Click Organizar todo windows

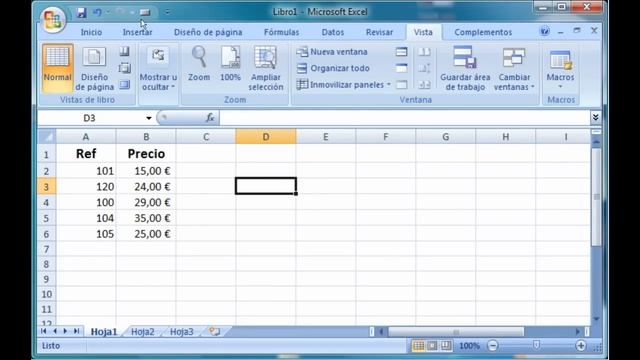(x=333, y=68)
